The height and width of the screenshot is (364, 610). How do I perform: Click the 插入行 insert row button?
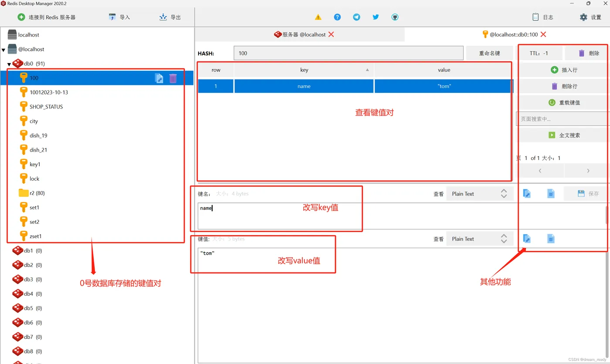tap(564, 70)
